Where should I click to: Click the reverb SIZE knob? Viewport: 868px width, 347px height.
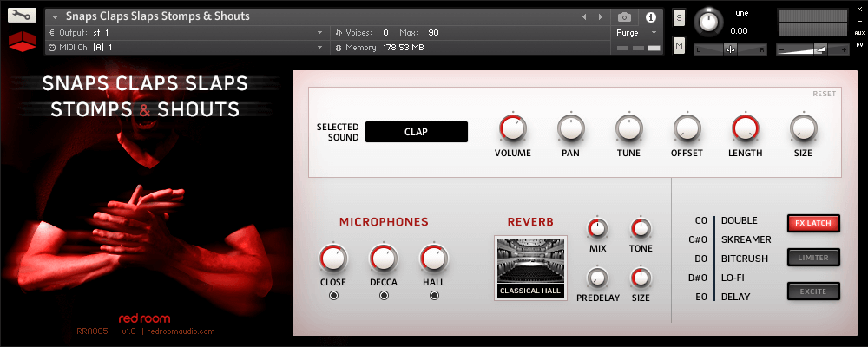pos(641,278)
